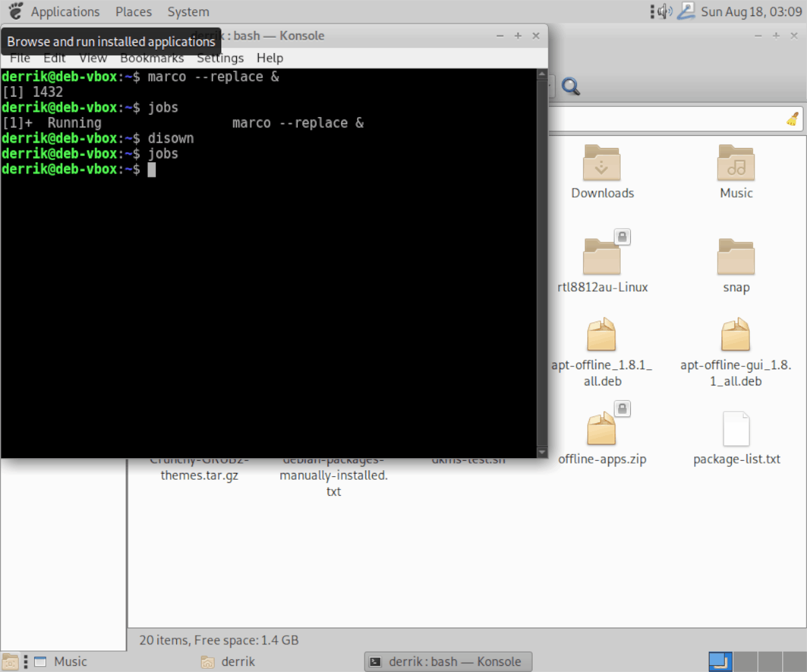Viewport: 807px width, 672px height.
Task: Open the System menu
Action: coord(188,11)
